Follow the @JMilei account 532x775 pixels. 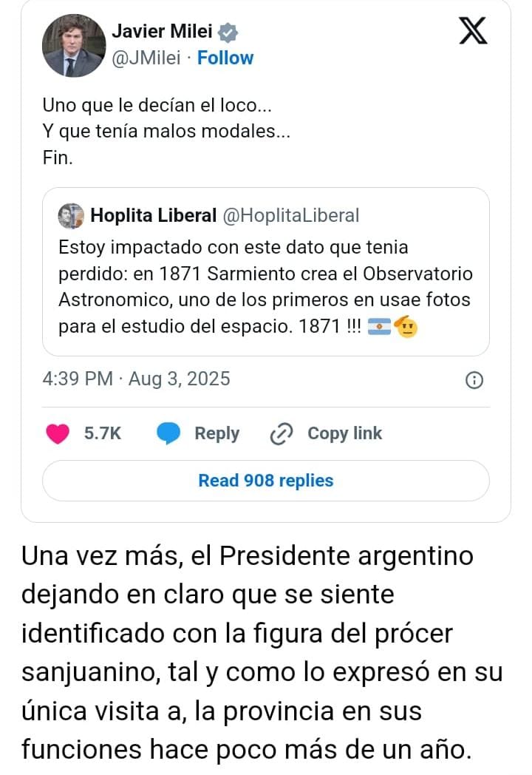[x=225, y=58]
